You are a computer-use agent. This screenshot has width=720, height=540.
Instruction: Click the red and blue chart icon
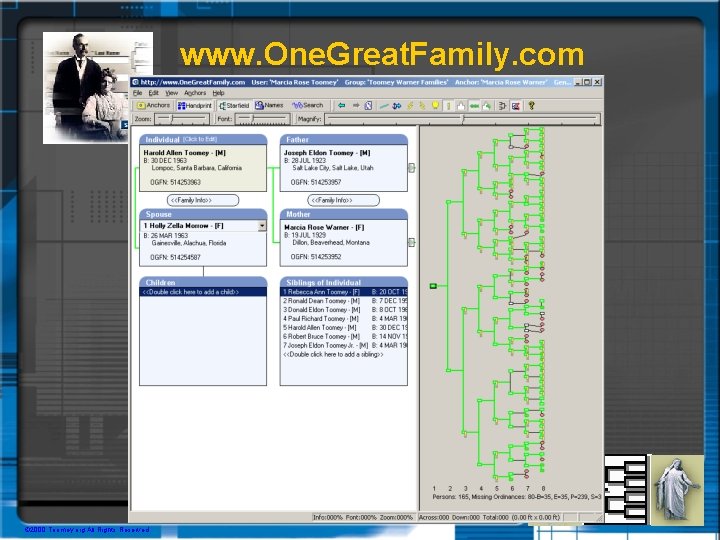point(516,106)
